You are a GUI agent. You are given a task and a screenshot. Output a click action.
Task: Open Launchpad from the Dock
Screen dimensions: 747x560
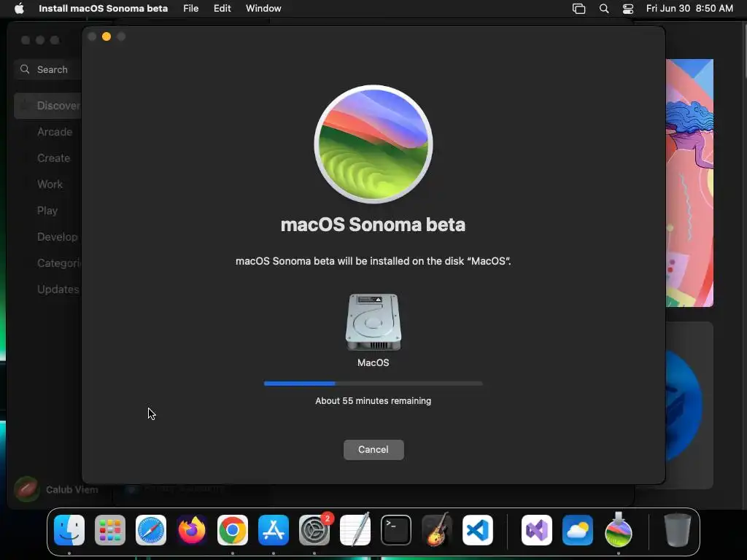click(110, 530)
